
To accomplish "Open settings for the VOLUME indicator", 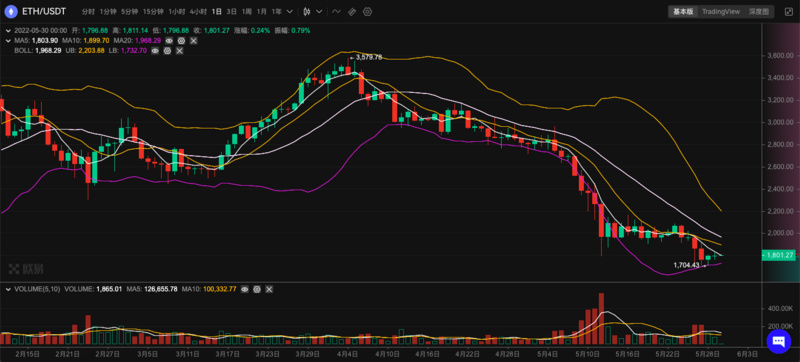I will 257,289.
